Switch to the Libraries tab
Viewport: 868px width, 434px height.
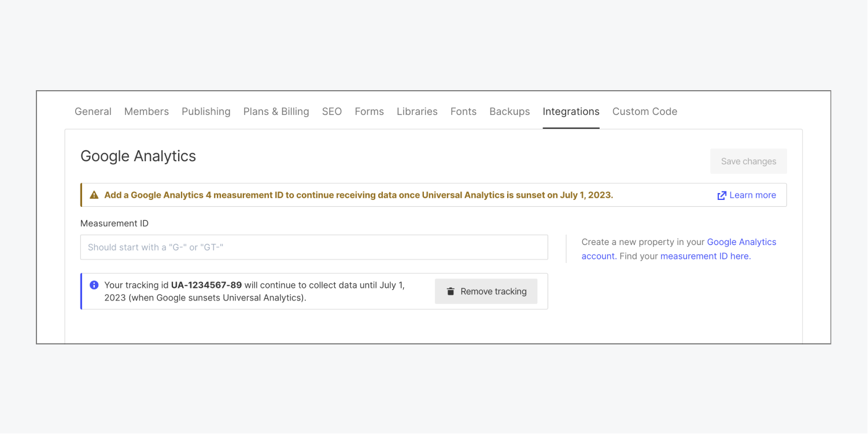[417, 112]
